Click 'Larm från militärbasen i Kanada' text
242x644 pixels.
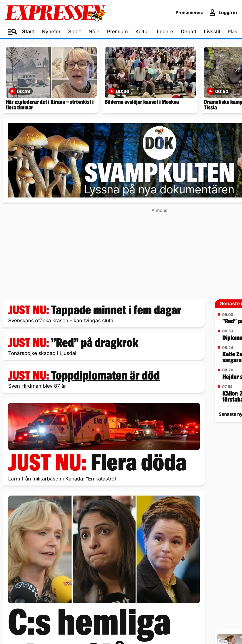tap(63, 479)
